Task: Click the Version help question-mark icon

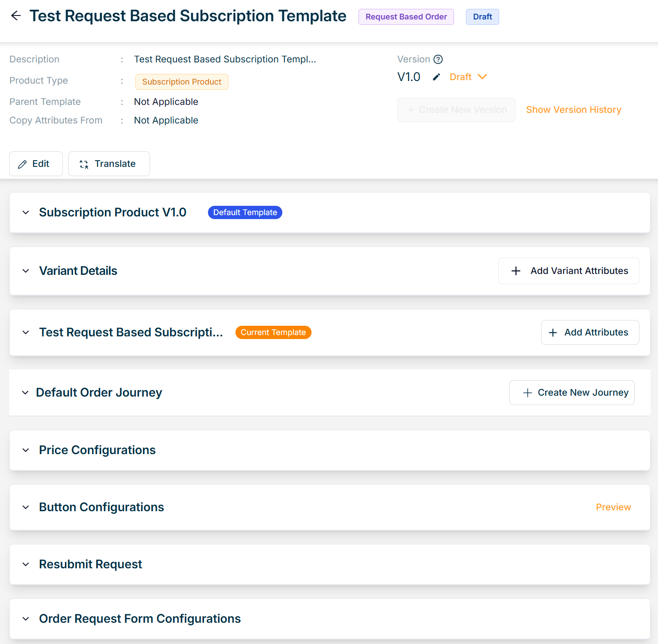Action: click(438, 59)
